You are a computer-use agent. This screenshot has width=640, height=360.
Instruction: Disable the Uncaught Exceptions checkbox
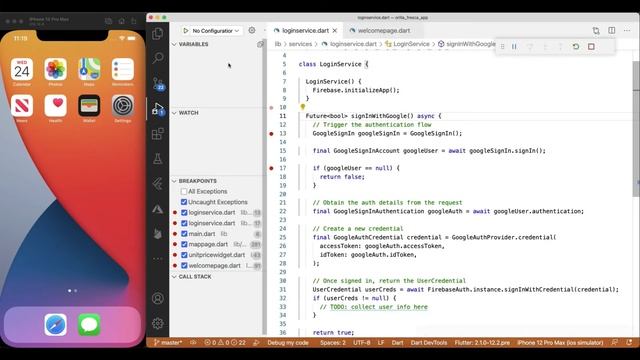(x=184, y=202)
